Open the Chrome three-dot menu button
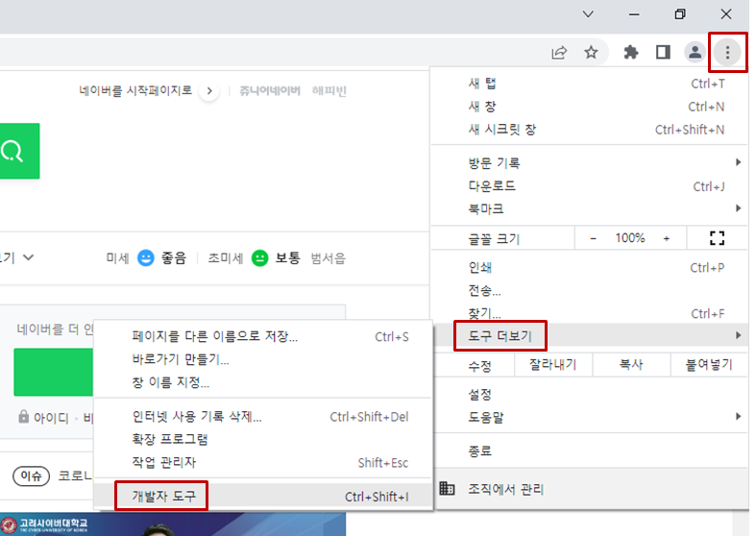 point(727,52)
